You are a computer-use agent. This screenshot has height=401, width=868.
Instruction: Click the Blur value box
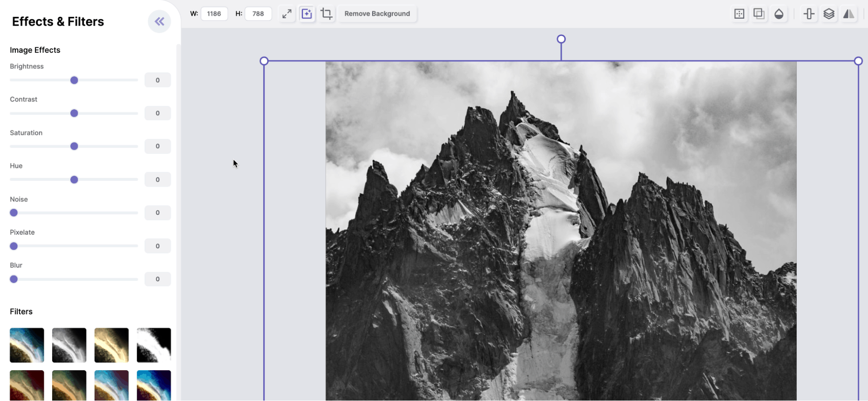[x=158, y=279]
